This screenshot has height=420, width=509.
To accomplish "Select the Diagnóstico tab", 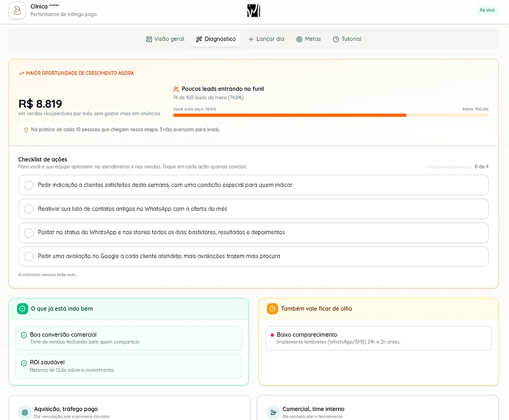I will tap(216, 39).
